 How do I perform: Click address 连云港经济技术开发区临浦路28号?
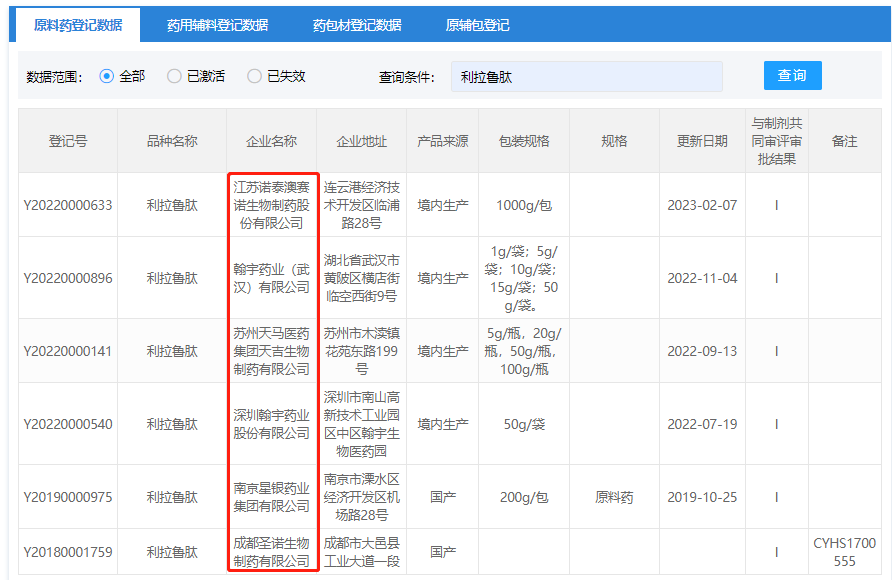361,205
